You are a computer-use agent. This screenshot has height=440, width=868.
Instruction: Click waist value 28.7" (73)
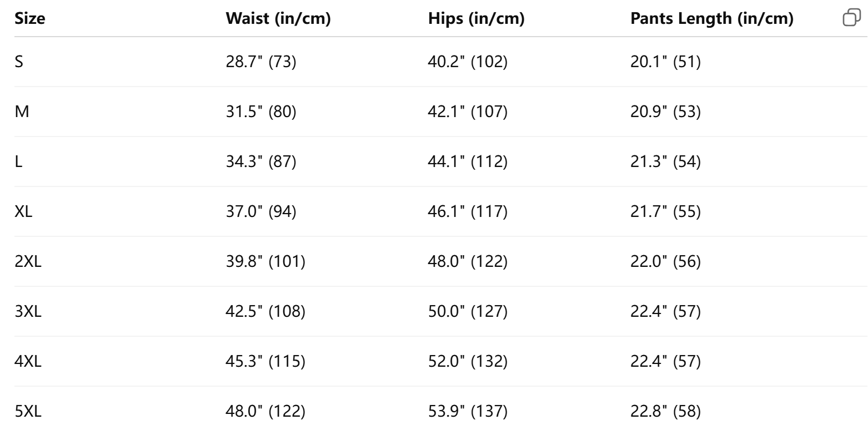[x=261, y=62]
